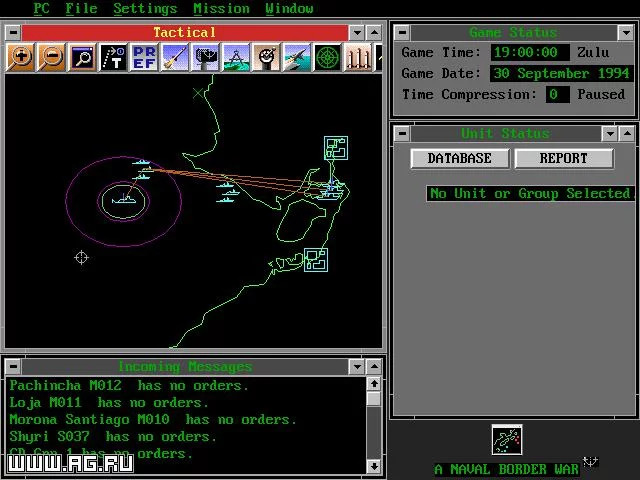
Task: Click the Game Time value 19:00:00
Action: coord(529,52)
